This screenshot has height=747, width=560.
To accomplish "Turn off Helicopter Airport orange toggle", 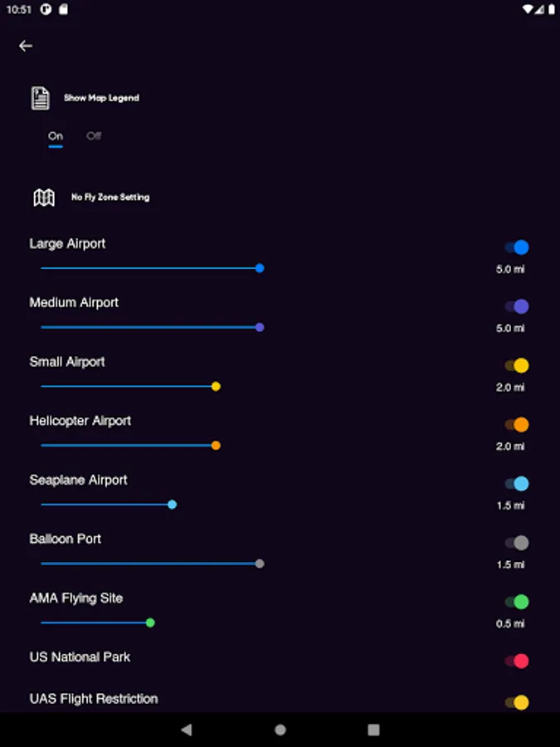I will (x=517, y=424).
